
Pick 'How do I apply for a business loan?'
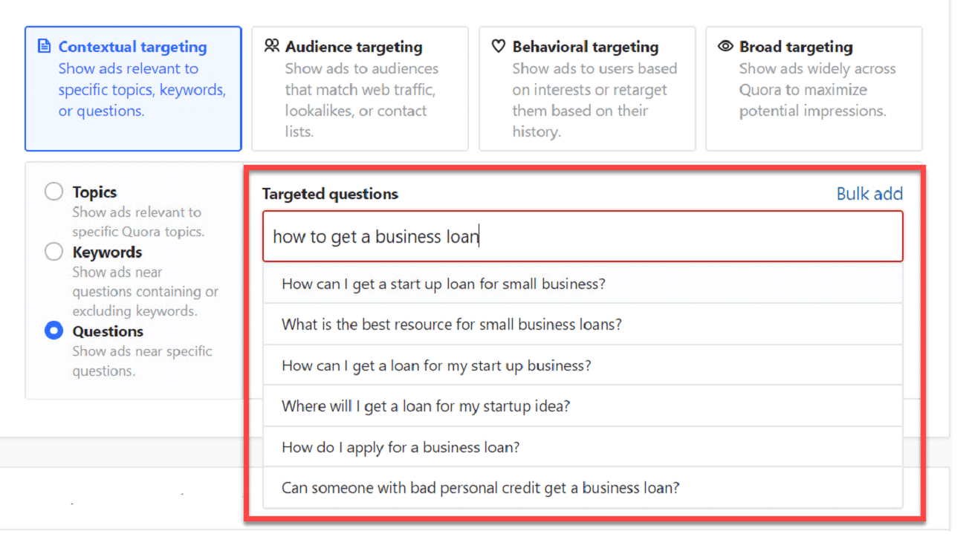click(x=583, y=447)
